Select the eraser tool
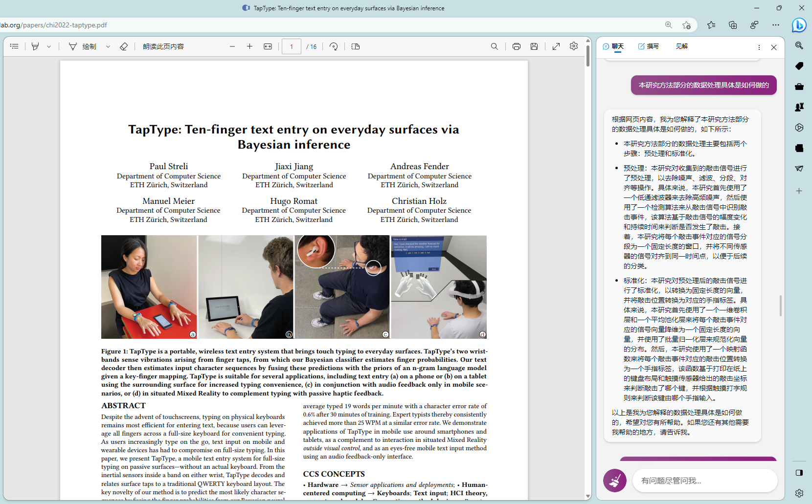The height and width of the screenshot is (504, 812). 124,46
